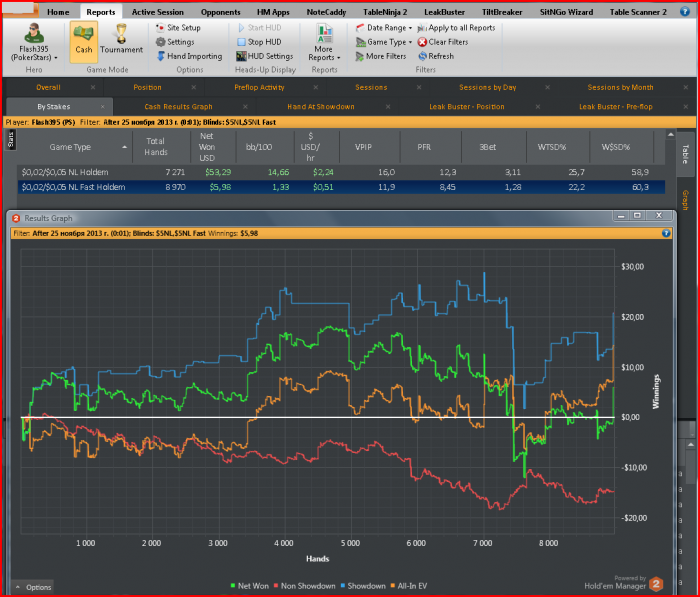700x597 pixels.
Task: Toggle Net Won legend series
Action: (250, 586)
